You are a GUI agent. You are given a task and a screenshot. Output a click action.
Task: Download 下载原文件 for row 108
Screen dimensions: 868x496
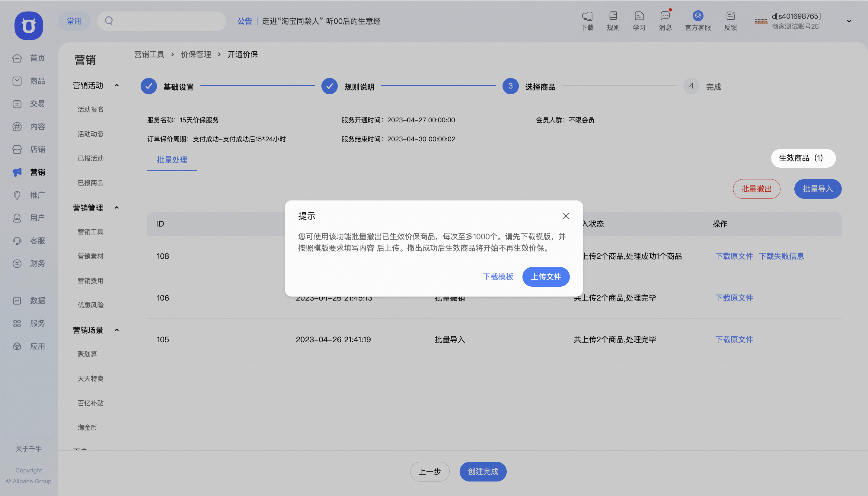734,256
